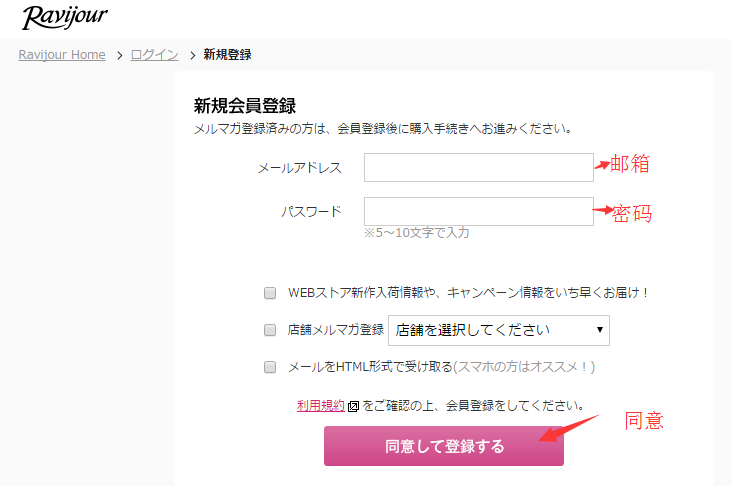Viewport: 732px width, 486px height.
Task: Click the red 邮箱 annotation text
Action: pos(630,164)
